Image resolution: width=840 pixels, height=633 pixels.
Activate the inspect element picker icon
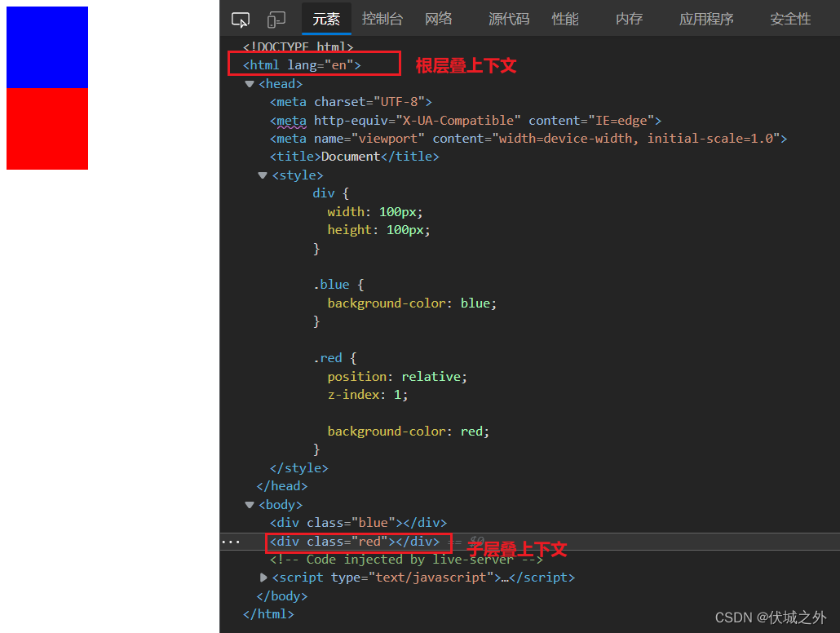tap(241, 20)
